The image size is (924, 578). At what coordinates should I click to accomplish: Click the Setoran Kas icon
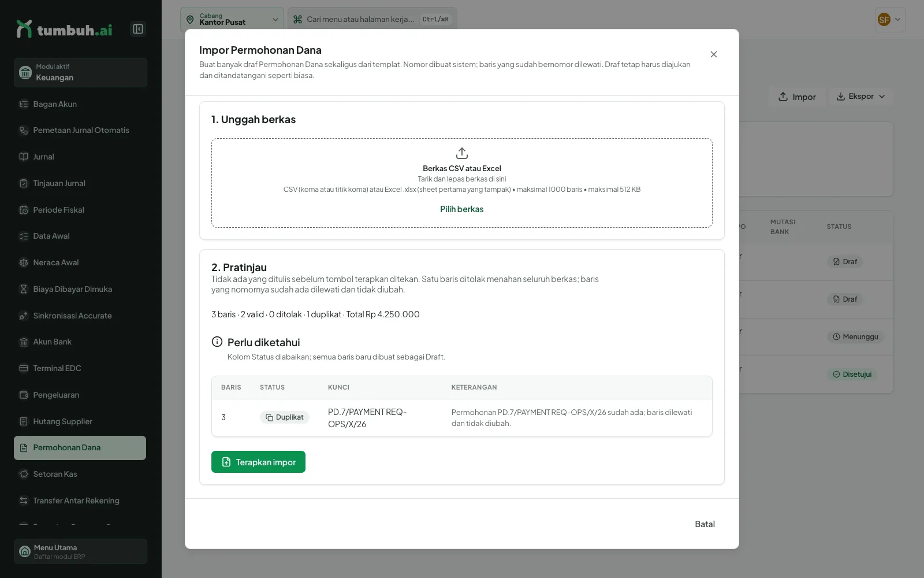24,474
